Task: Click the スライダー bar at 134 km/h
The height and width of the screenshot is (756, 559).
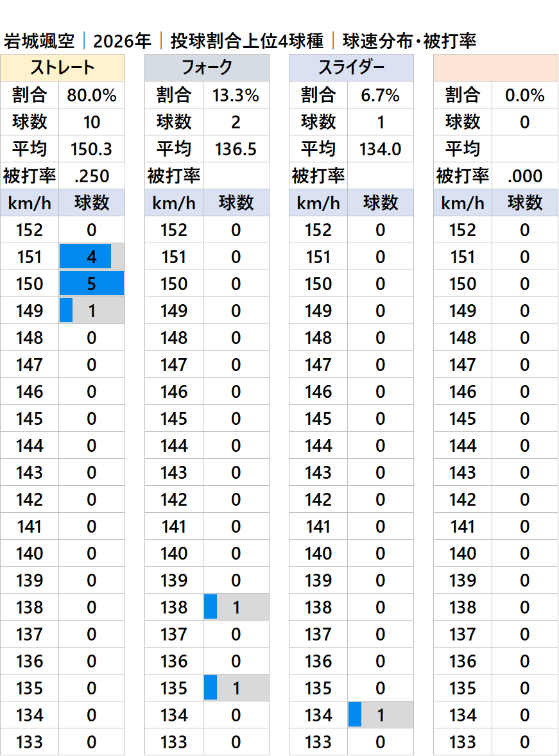Action: click(x=356, y=715)
